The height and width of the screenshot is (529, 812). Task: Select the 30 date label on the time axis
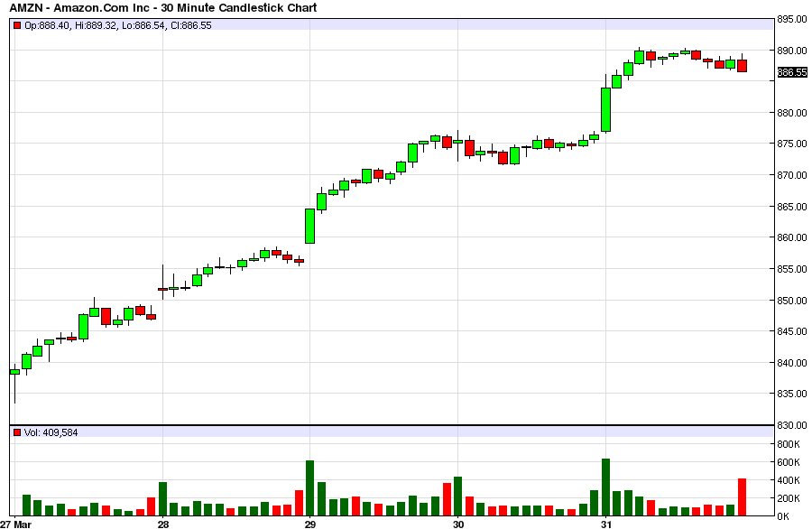point(457,524)
